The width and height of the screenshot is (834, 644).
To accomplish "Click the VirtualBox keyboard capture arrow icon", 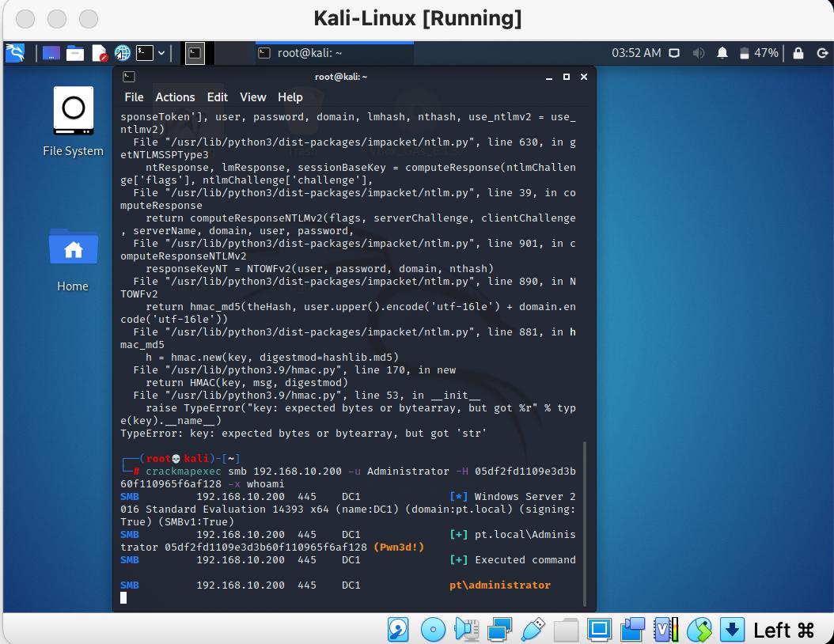I will click(x=733, y=630).
